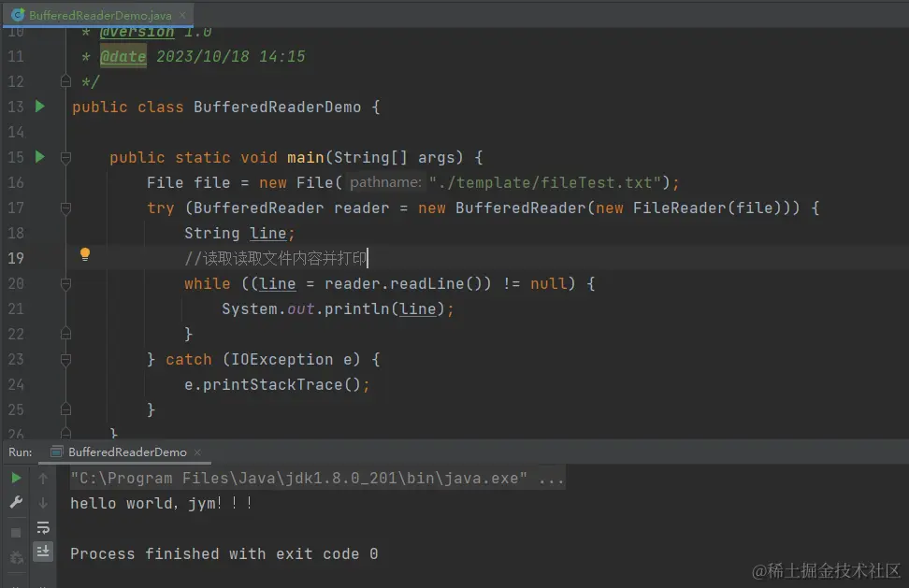This screenshot has height=588, width=909.
Task: Click the stop process square icon
Action: [16, 533]
